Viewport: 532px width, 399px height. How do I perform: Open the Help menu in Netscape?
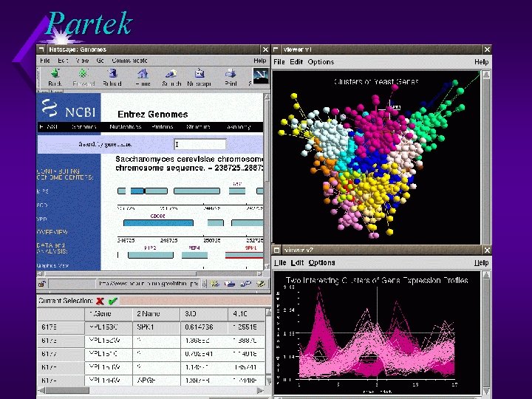(x=260, y=61)
